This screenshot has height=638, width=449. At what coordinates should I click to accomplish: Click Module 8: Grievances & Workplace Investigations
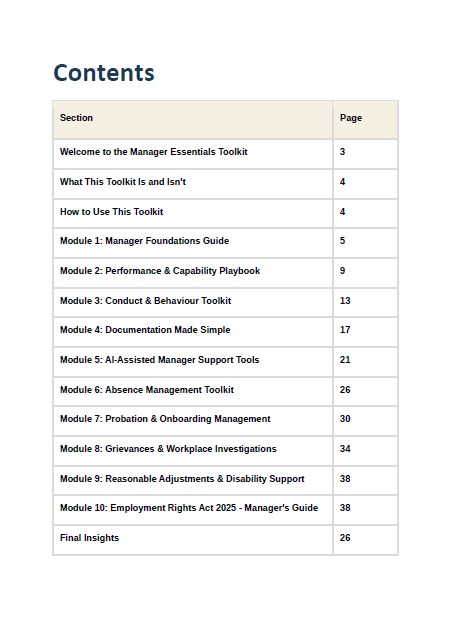(x=168, y=449)
